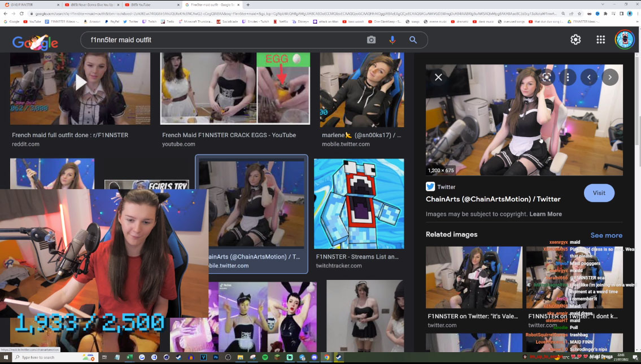Visit the ChainArts Twitter source page
Viewport: 641px width, 364px height.
click(599, 193)
